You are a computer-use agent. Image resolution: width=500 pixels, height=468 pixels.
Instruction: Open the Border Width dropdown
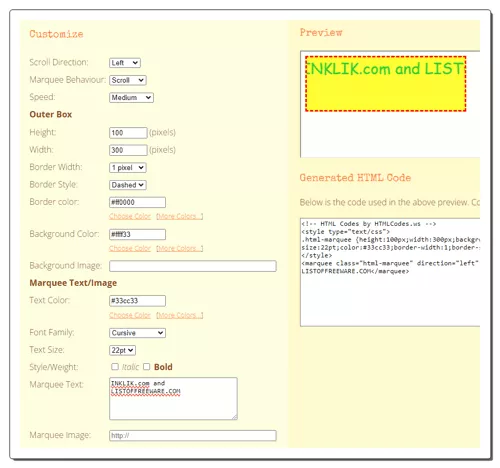click(x=128, y=167)
